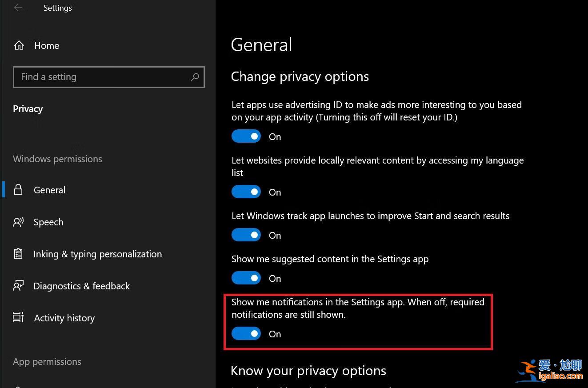Viewport: 588px width, 388px height.
Task: Click the Home link in the sidebar
Action: click(46, 45)
